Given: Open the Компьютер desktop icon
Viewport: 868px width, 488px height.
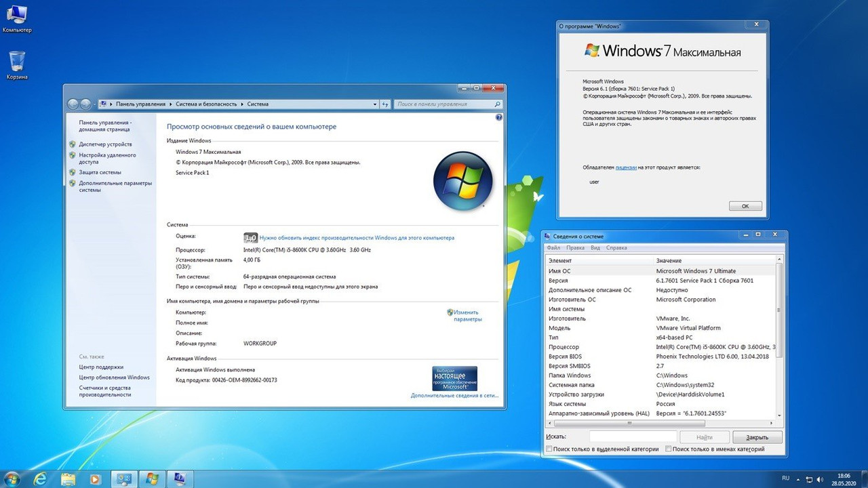Looking at the screenshot, I should (x=17, y=18).
